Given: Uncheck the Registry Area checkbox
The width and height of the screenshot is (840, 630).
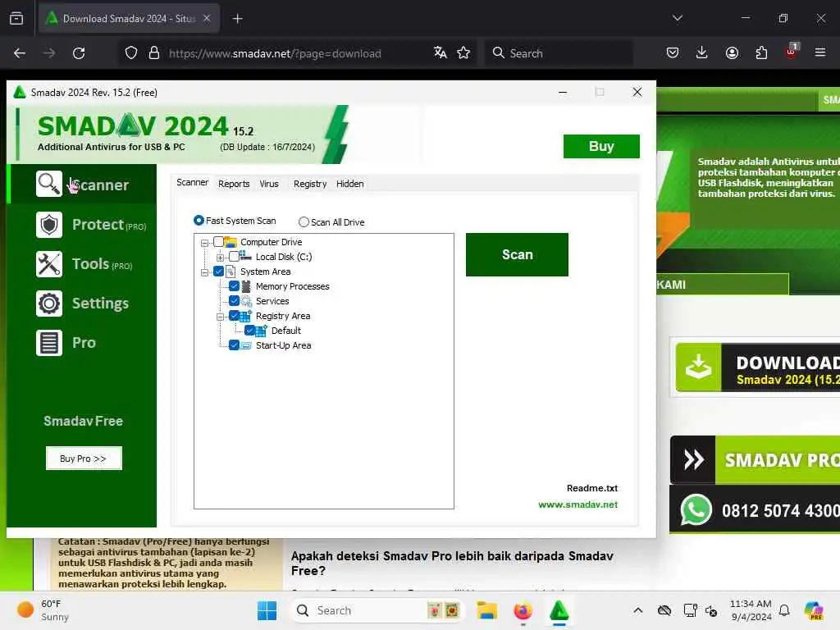Looking at the screenshot, I should (x=234, y=316).
